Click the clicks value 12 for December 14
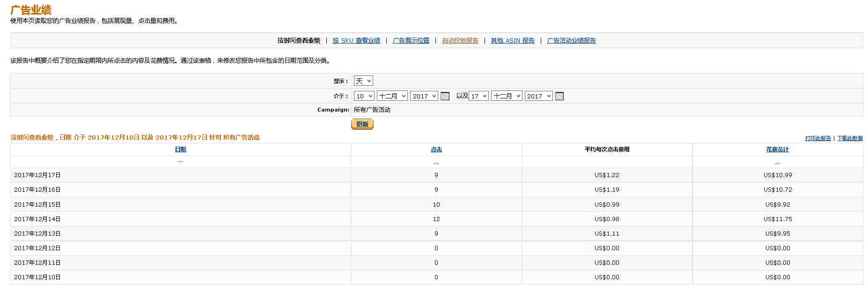The height and width of the screenshot is (298, 868). [x=436, y=219]
